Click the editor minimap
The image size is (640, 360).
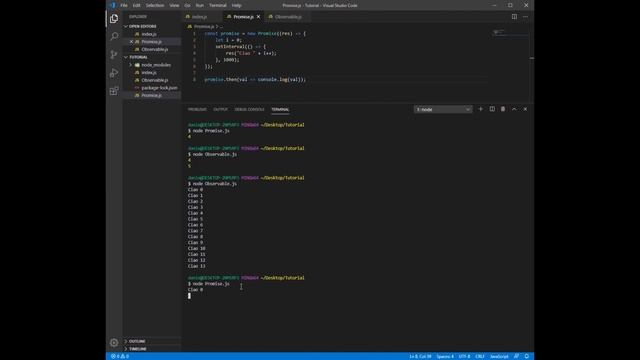coord(509,33)
